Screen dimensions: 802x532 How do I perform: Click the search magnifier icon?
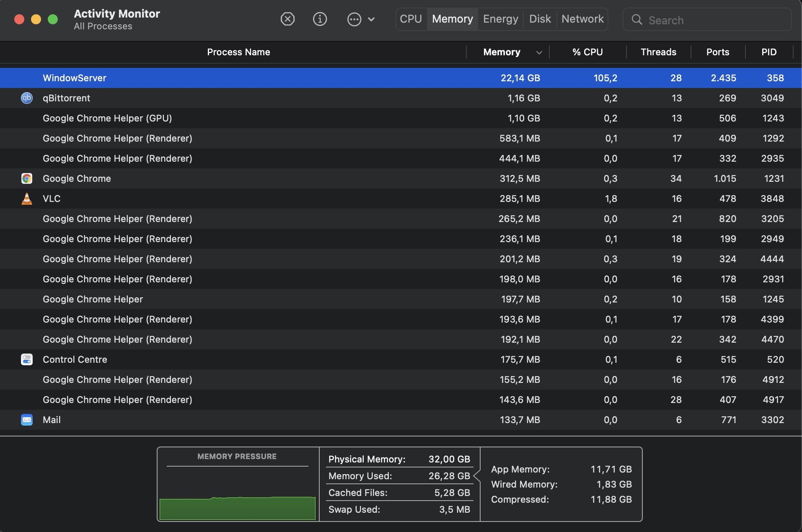click(x=637, y=20)
